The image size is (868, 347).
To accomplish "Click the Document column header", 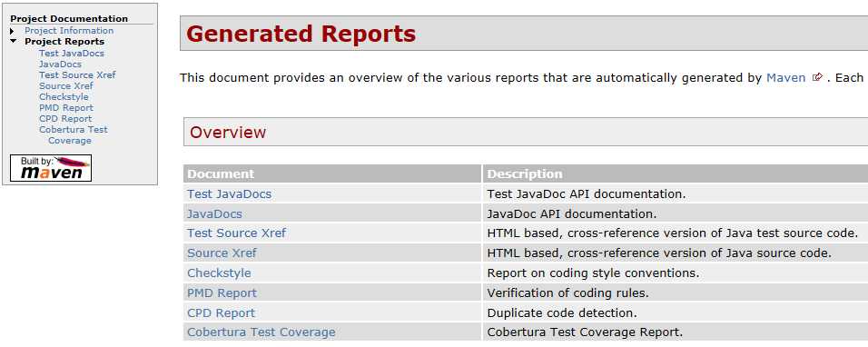I will [x=332, y=173].
